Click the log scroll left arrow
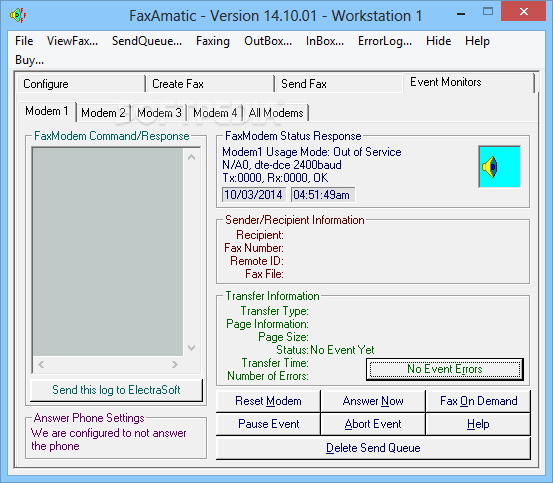Image resolution: width=553 pixels, height=483 pixels. [41, 364]
